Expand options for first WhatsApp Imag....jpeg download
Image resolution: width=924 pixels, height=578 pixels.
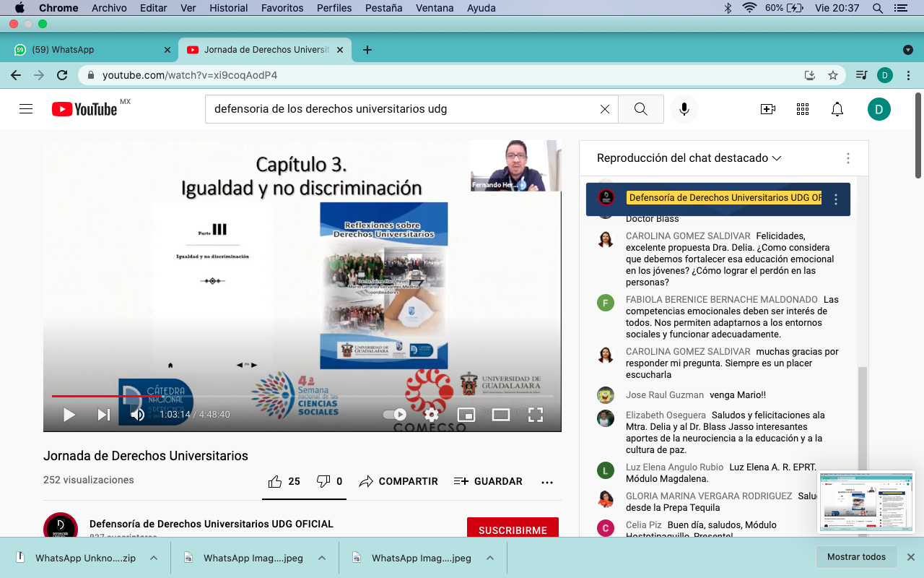point(322,558)
